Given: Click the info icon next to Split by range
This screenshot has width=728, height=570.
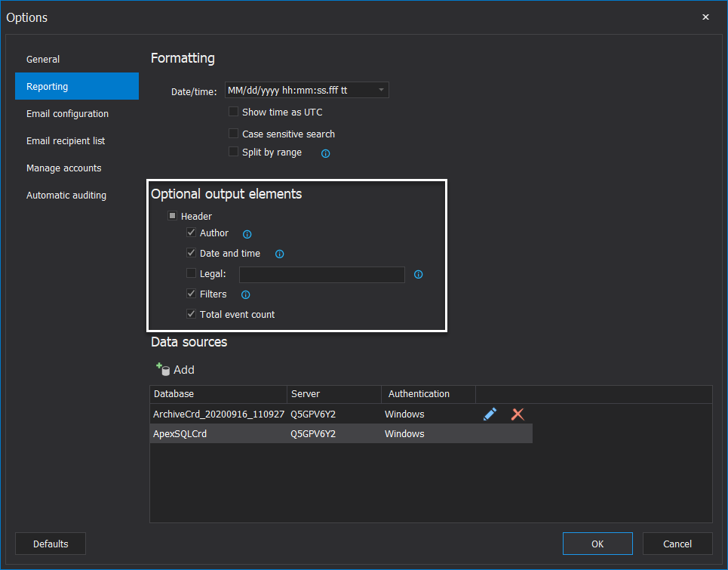Looking at the screenshot, I should tap(325, 153).
